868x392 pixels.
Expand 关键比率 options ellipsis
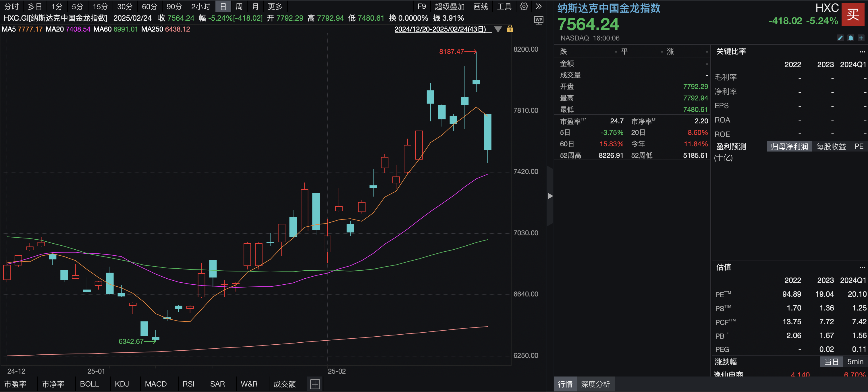(x=862, y=52)
